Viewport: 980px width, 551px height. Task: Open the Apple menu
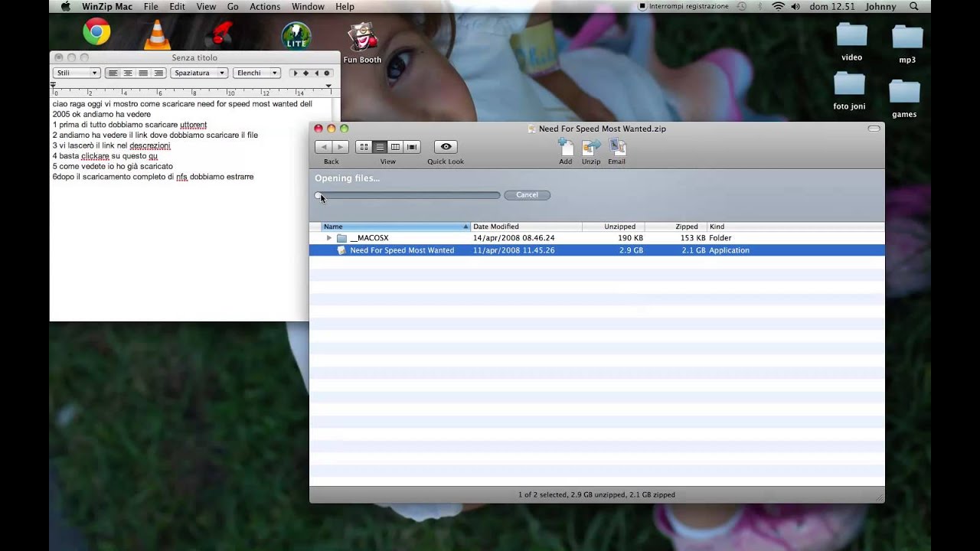click(65, 6)
